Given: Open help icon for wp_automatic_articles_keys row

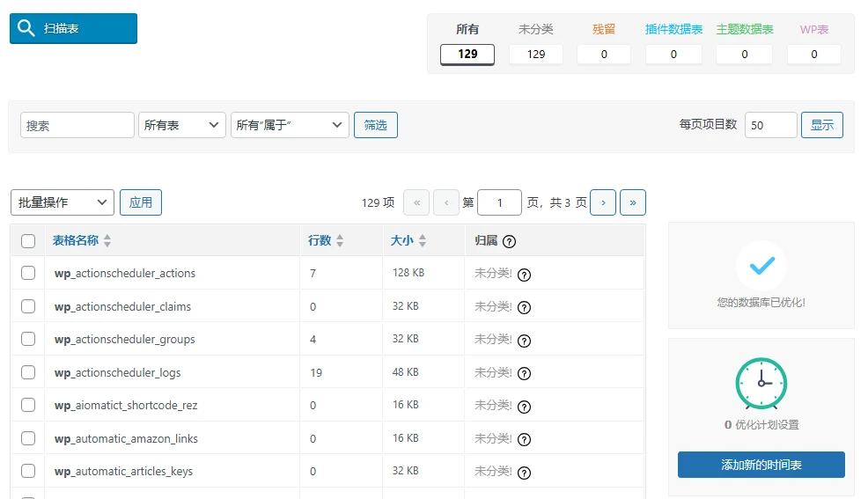Looking at the screenshot, I should point(524,473).
